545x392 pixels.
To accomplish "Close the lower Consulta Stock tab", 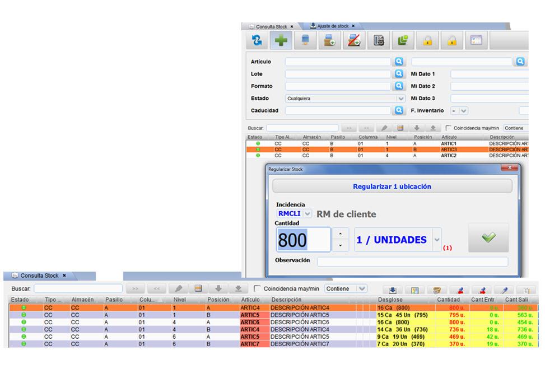I will tap(64, 276).
